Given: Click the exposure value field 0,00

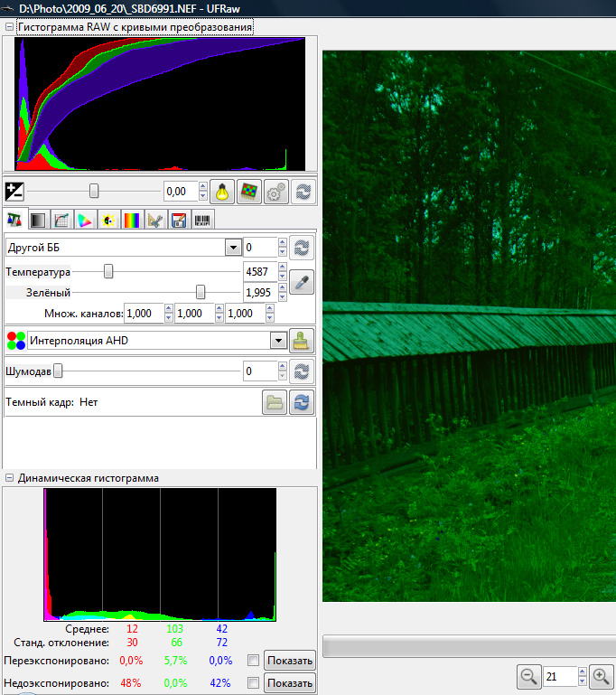Looking at the screenshot, I should point(181,192).
